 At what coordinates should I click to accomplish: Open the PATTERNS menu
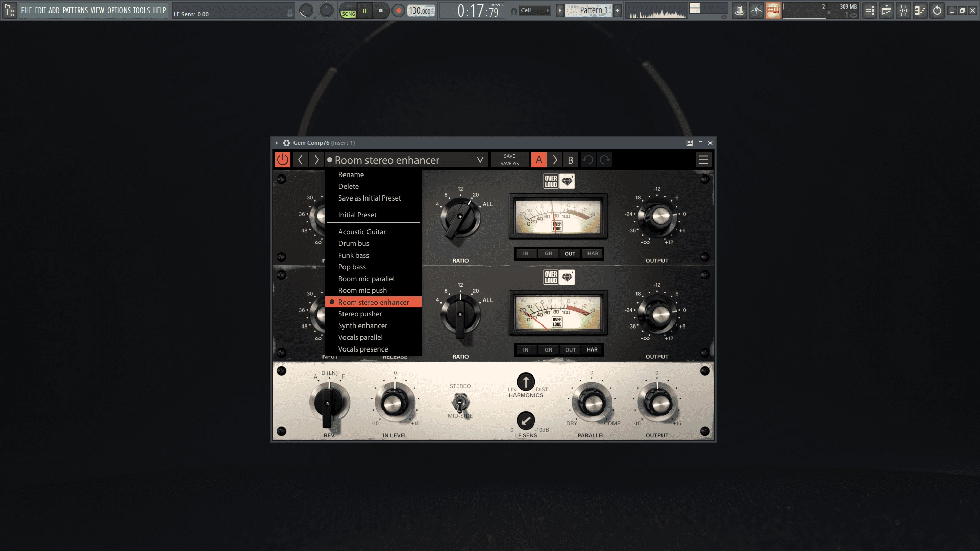pos(75,10)
